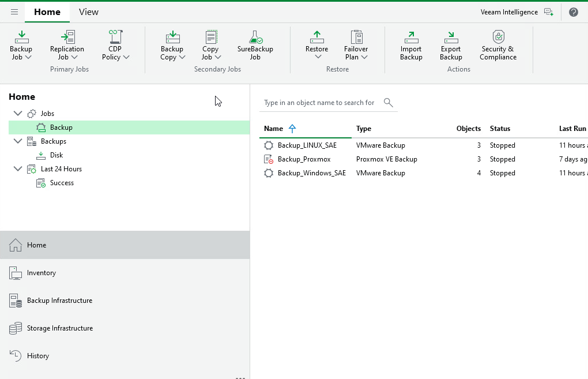The height and width of the screenshot is (379, 588).
Task: Select the Backup_LINUX_SAE job row
Action: click(x=424, y=145)
